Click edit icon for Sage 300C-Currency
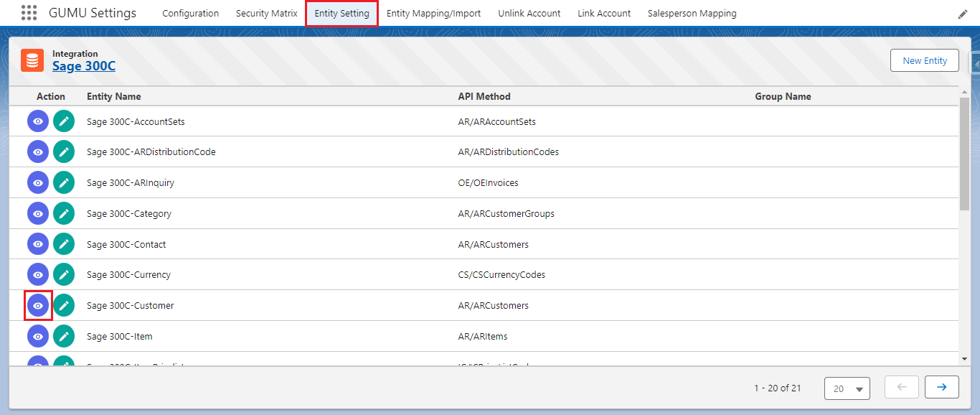The width and height of the screenshot is (980, 415). pyautogui.click(x=64, y=274)
